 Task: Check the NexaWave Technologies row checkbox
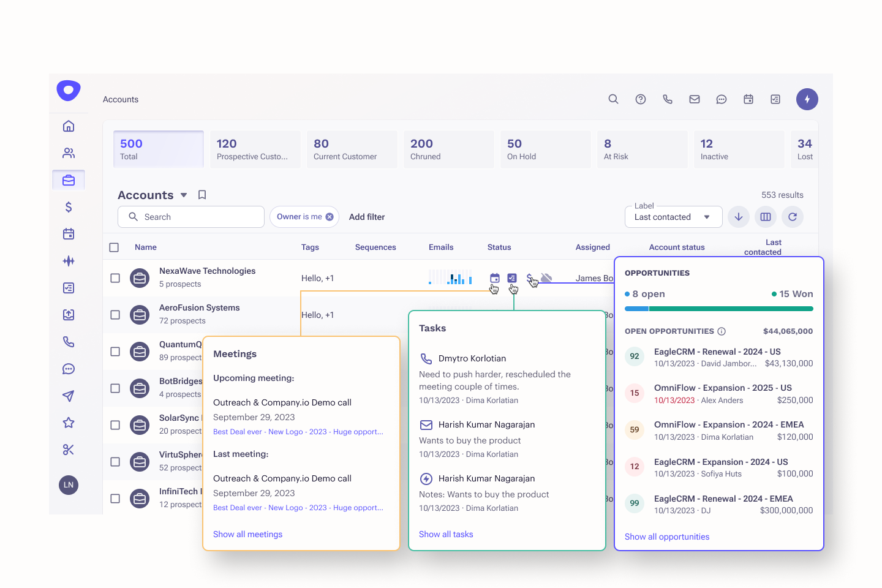pyautogui.click(x=115, y=278)
